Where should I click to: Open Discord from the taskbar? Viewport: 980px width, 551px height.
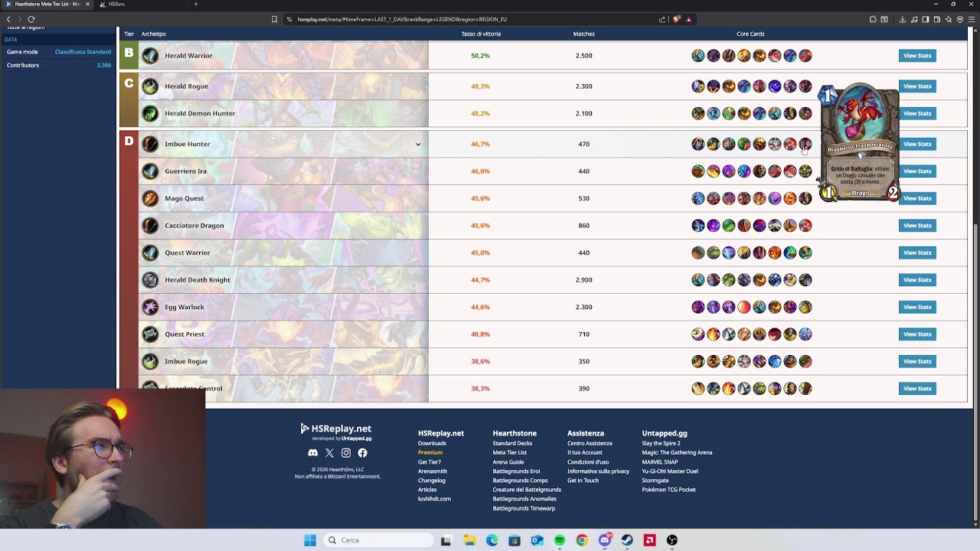point(605,540)
